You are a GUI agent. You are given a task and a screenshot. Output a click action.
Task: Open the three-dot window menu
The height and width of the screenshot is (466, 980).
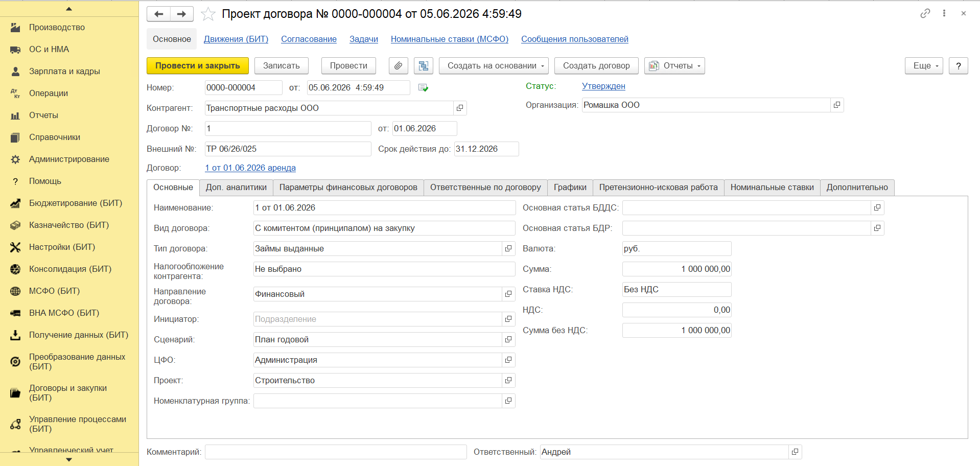944,13
